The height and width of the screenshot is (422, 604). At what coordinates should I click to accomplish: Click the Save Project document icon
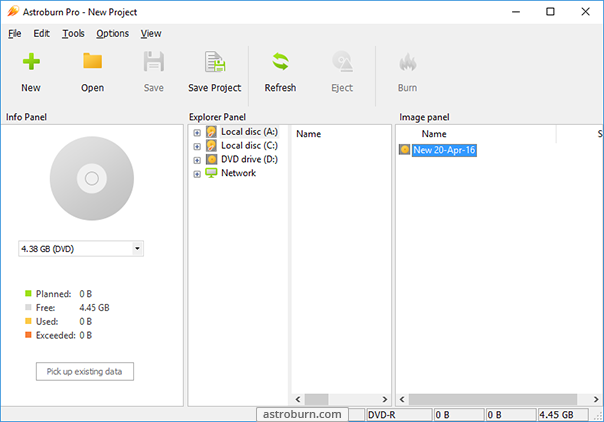coord(215,62)
